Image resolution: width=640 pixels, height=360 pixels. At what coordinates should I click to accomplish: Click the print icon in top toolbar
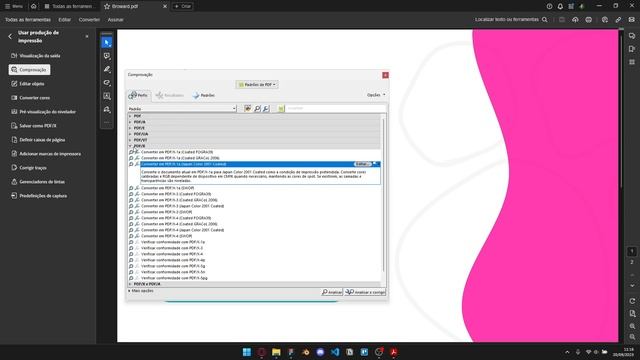click(x=589, y=19)
